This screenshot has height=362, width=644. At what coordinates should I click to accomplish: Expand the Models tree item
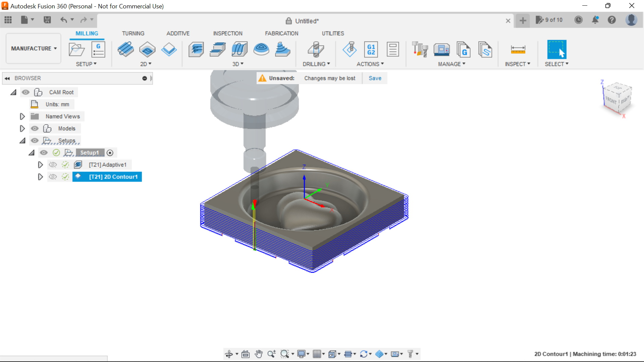[x=22, y=128]
